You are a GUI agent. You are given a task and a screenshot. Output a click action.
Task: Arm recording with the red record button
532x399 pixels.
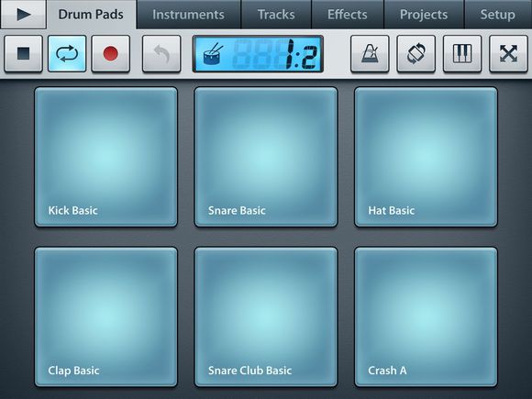(111, 53)
